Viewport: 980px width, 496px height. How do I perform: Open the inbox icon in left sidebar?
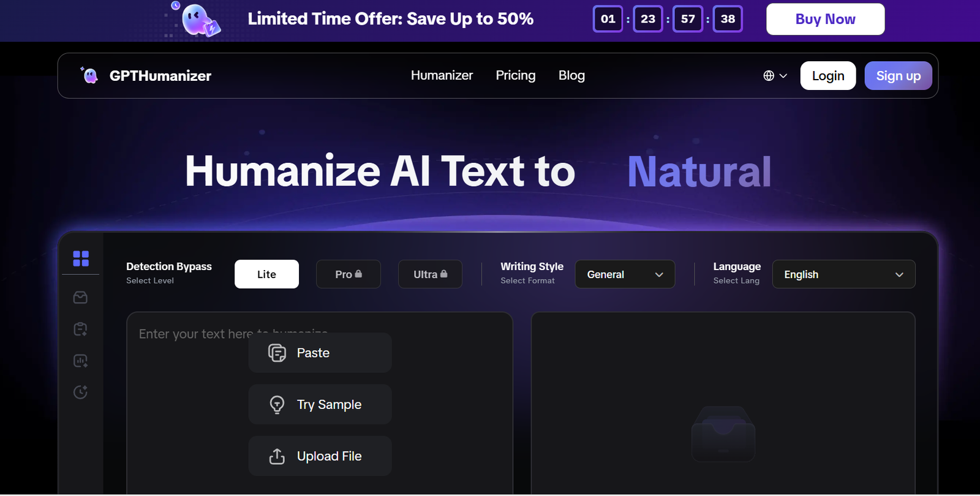tap(80, 298)
